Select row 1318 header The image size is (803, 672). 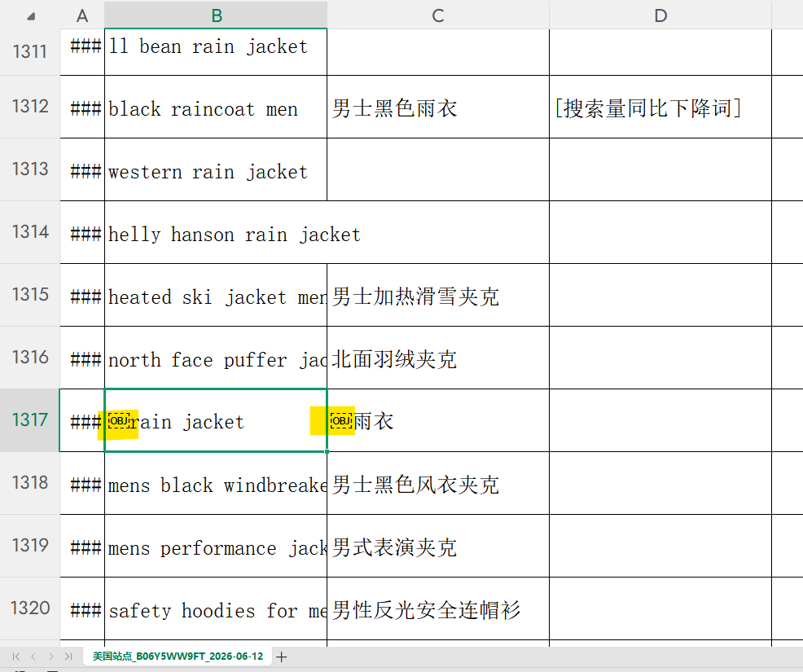tap(29, 483)
